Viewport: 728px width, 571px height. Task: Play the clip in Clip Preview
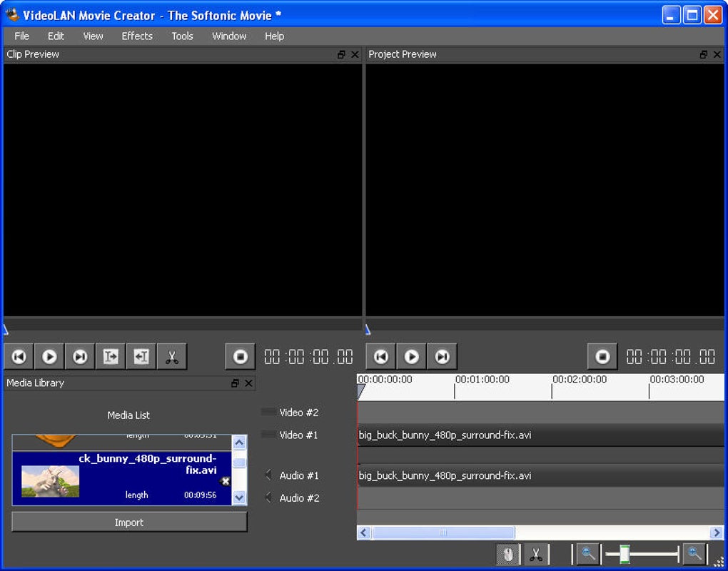coord(49,356)
